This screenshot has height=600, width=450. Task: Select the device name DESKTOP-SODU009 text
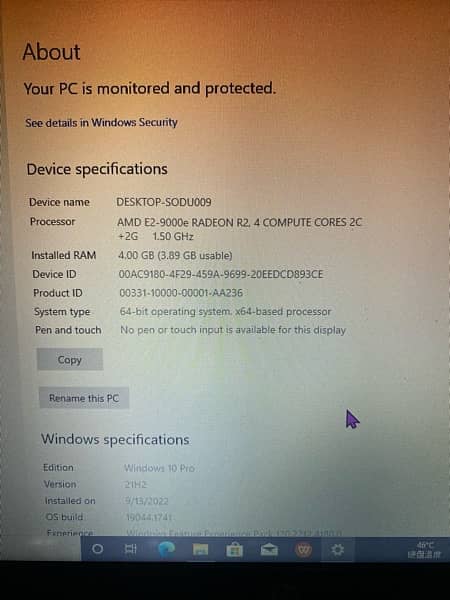164,202
